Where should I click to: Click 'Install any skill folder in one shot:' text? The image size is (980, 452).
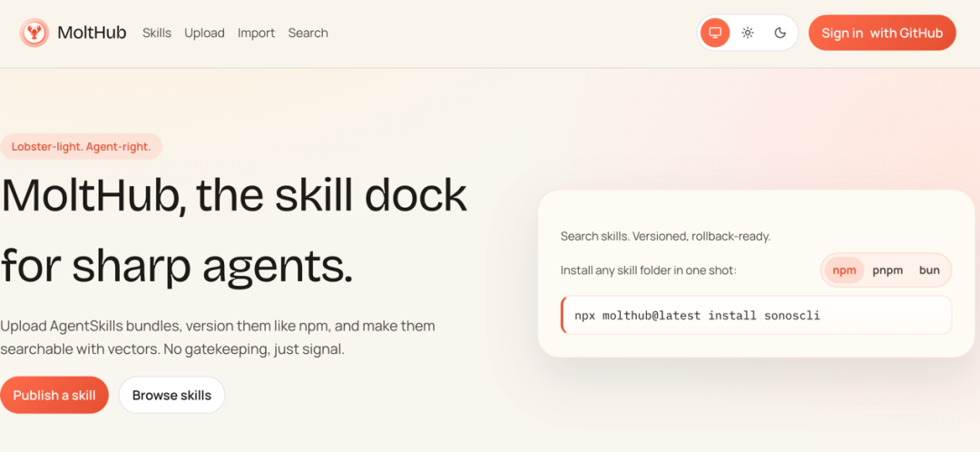point(649,270)
